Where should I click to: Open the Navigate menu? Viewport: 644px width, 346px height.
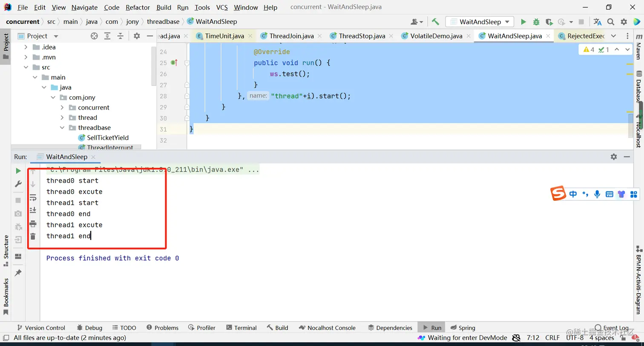(x=84, y=7)
